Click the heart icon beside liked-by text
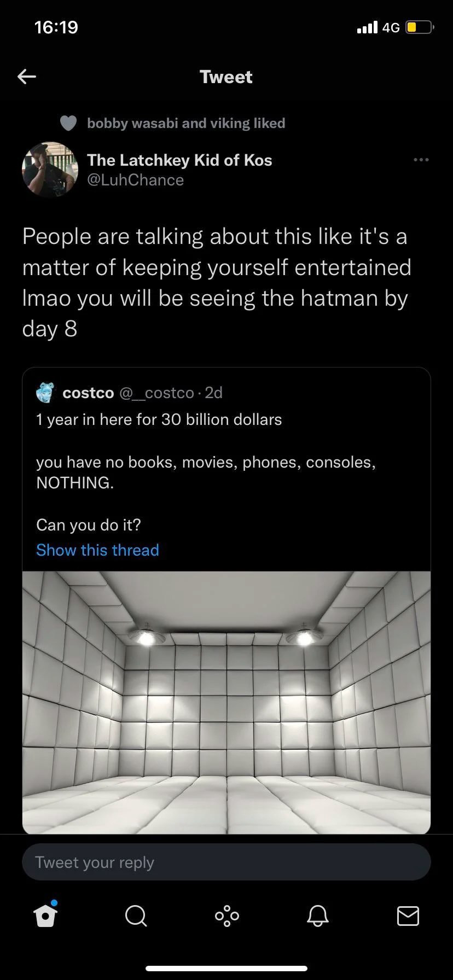 [x=68, y=123]
